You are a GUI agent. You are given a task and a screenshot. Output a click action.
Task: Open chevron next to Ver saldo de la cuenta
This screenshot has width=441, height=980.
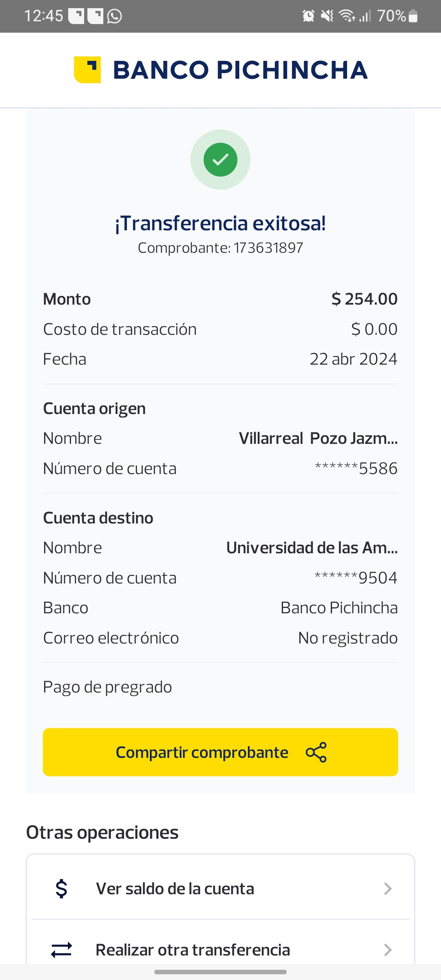point(388,889)
